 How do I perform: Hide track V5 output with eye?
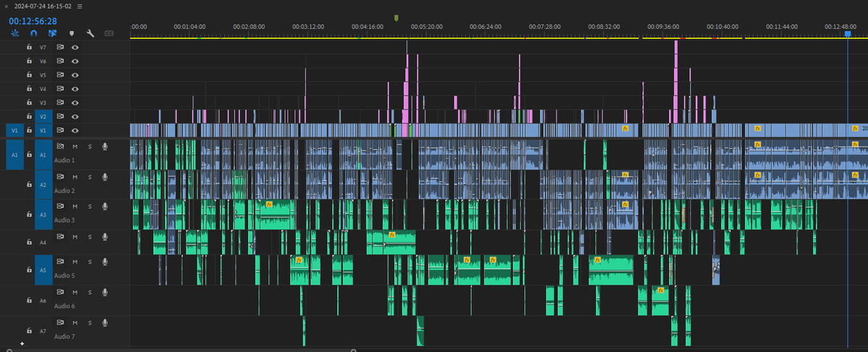(x=75, y=75)
